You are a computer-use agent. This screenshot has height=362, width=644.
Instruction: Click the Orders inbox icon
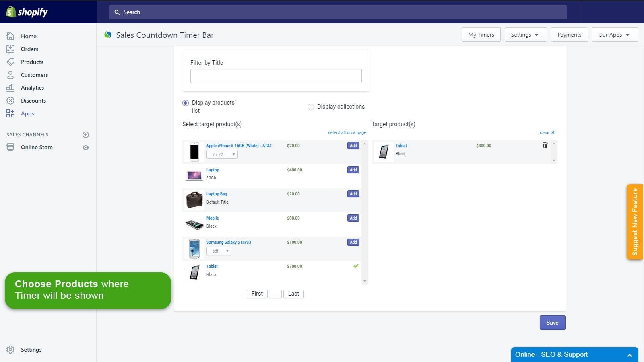coord(10,49)
